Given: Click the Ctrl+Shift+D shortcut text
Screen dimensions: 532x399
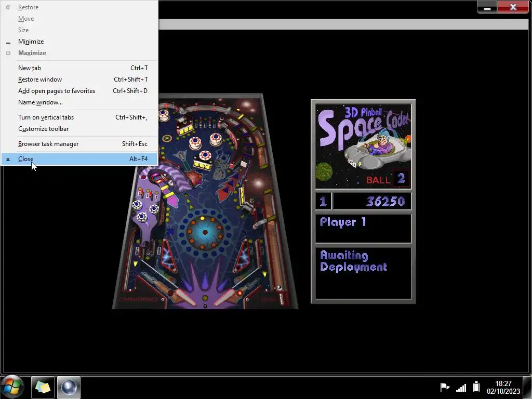Looking at the screenshot, I should [x=130, y=91].
